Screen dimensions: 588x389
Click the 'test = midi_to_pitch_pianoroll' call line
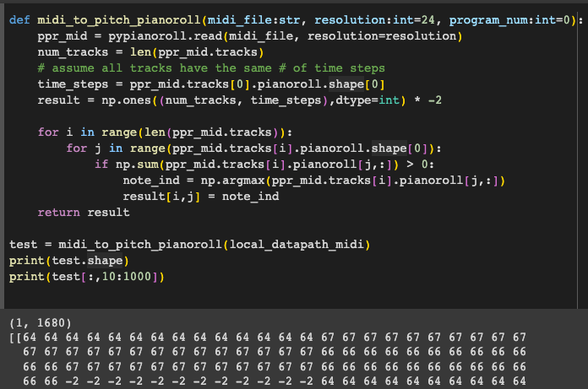(190, 245)
